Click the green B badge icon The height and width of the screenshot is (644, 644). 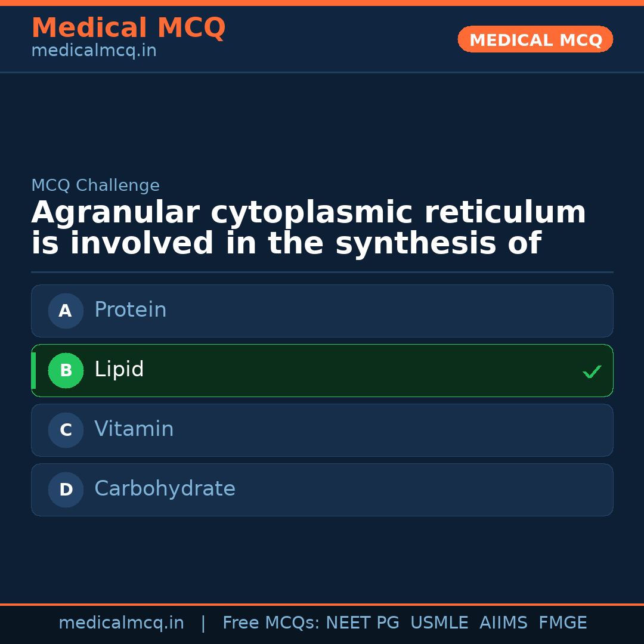(66, 370)
